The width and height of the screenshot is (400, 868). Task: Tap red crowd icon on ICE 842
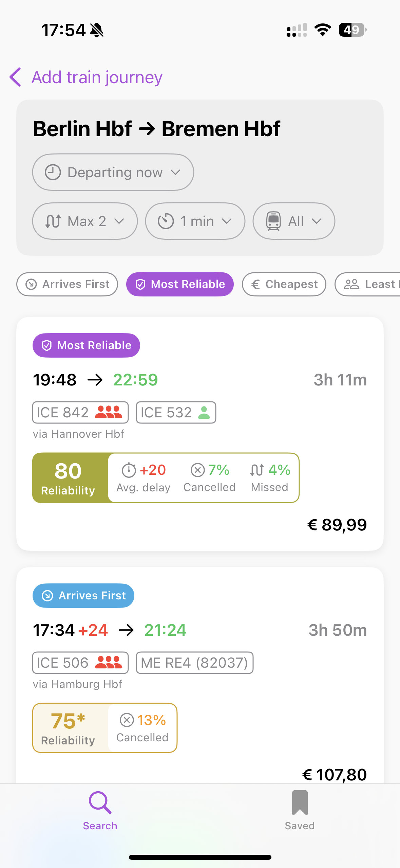(108, 412)
